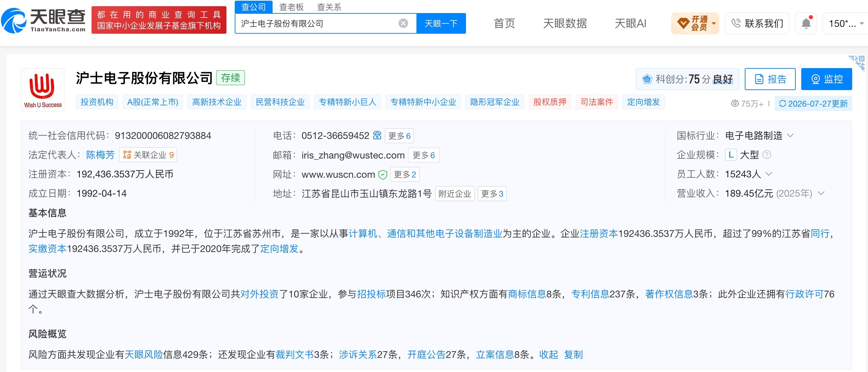Open the 涉诉关系 link
This screenshot has height=372, width=868.
tap(358, 354)
